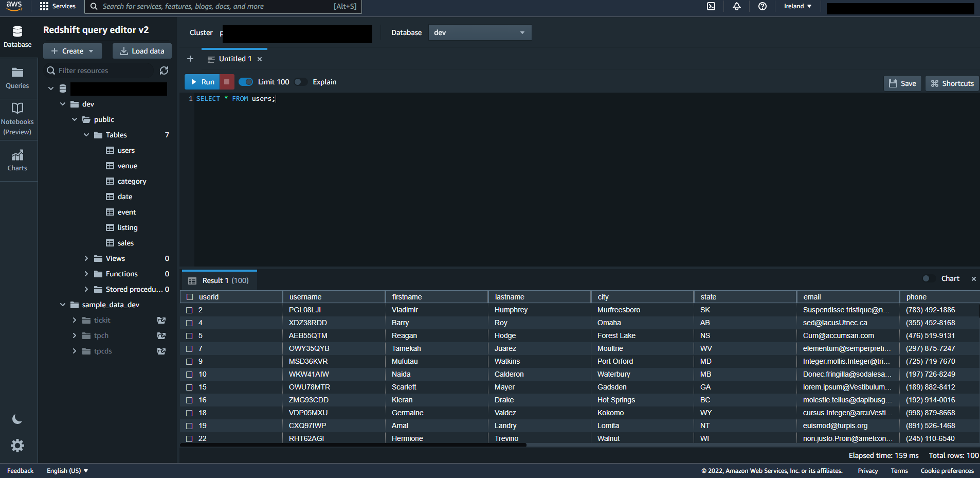Open the Shortcuts button
Screen dimensions: 980x478
pyautogui.click(x=952, y=83)
